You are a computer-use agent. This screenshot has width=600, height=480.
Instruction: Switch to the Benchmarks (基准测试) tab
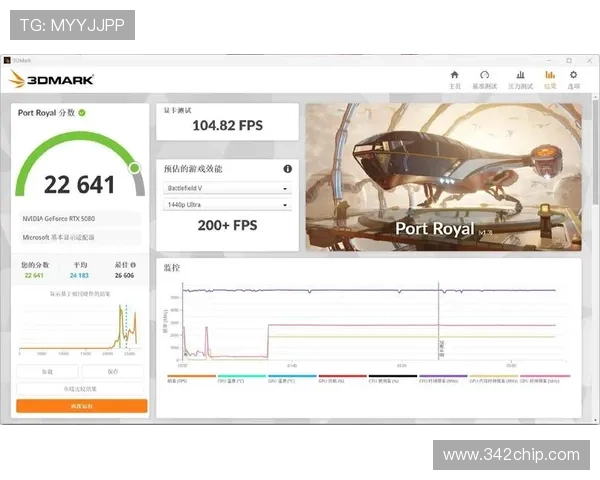(485, 78)
